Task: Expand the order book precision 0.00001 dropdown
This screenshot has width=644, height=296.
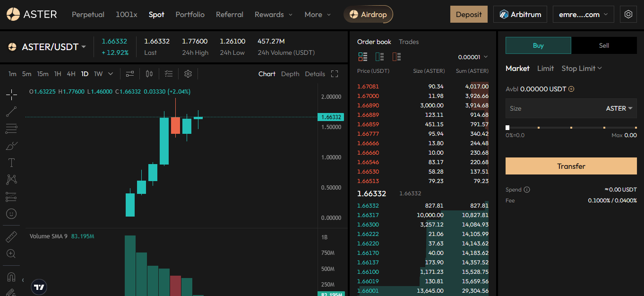Action: tap(472, 57)
